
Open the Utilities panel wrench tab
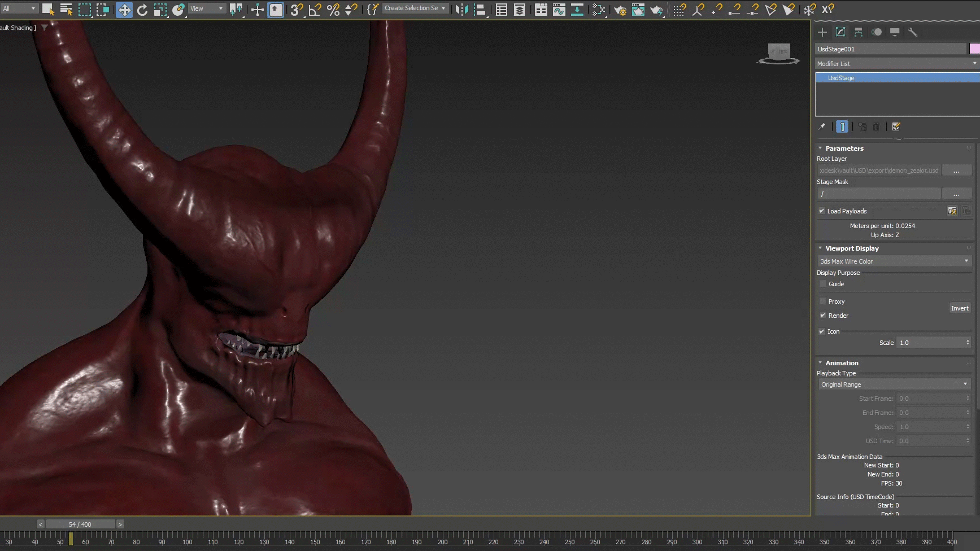coord(913,32)
